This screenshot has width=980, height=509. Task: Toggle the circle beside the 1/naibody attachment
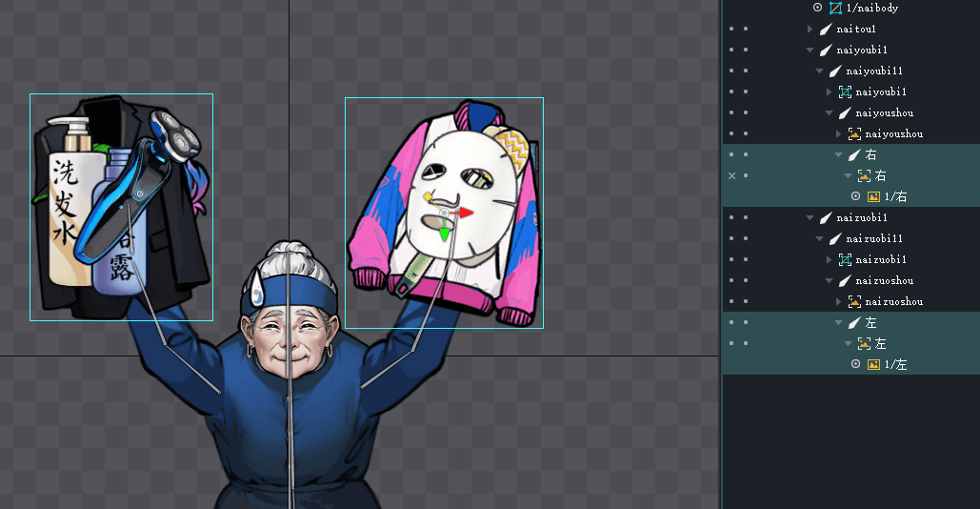pyautogui.click(x=817, y=8)
